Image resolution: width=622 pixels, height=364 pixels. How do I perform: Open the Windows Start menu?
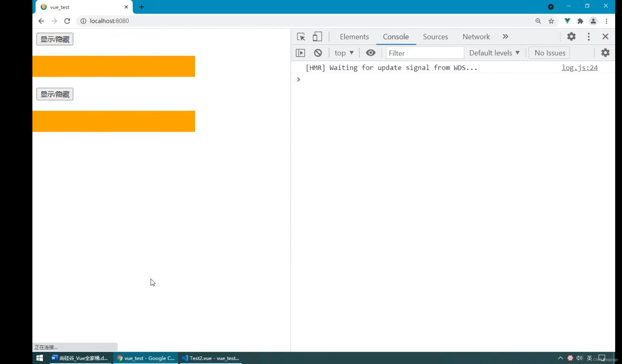[x=40, y=358]
